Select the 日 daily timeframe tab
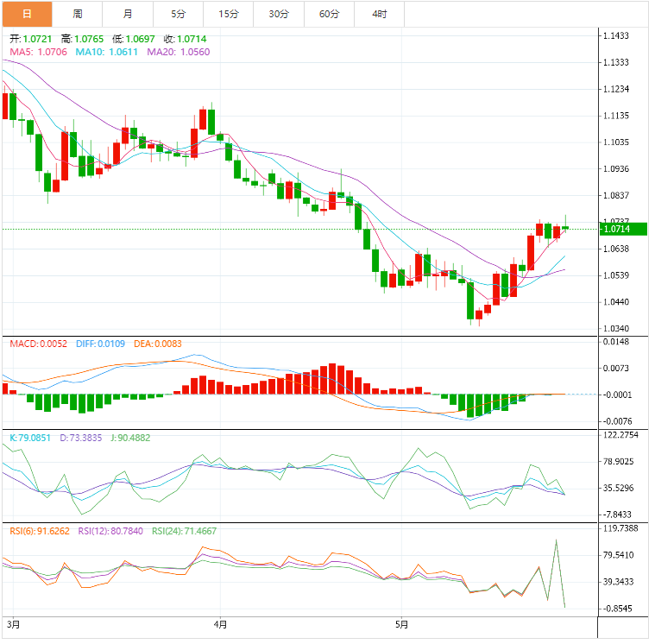The width and height of the screenshot is (655, 644). click(27, 14)
